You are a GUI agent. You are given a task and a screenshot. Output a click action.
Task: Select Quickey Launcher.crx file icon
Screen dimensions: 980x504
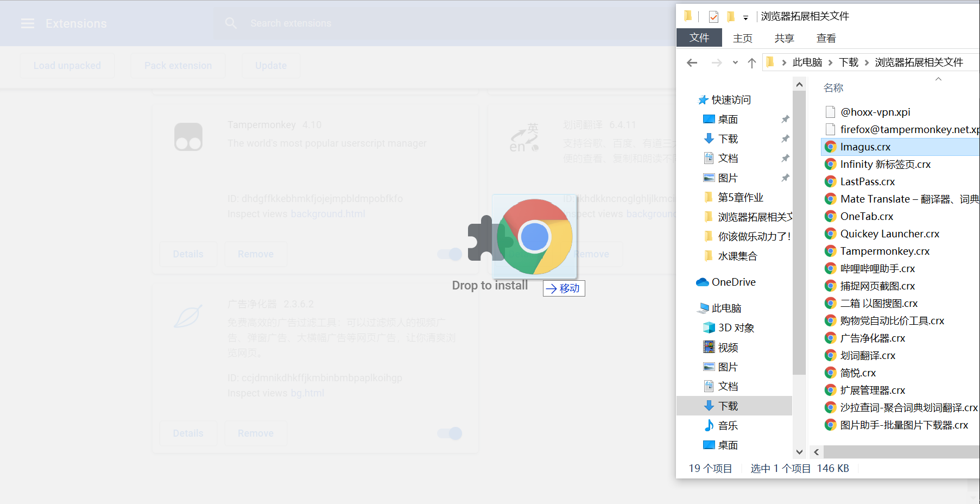point(830,234)
